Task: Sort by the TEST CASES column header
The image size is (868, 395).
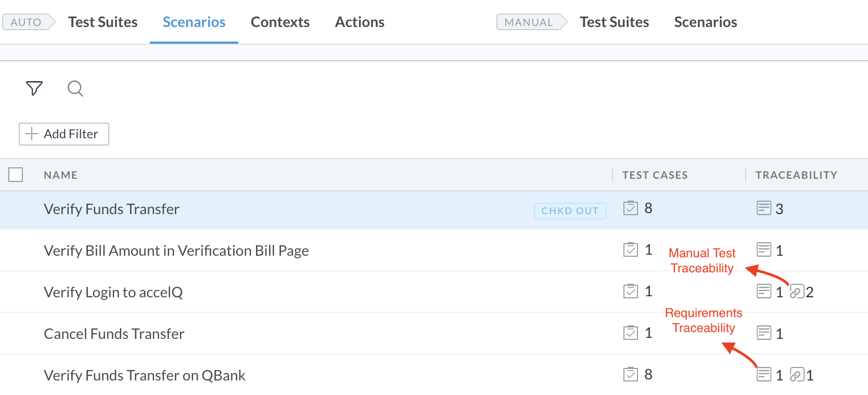Action: (x=655, y=175)
